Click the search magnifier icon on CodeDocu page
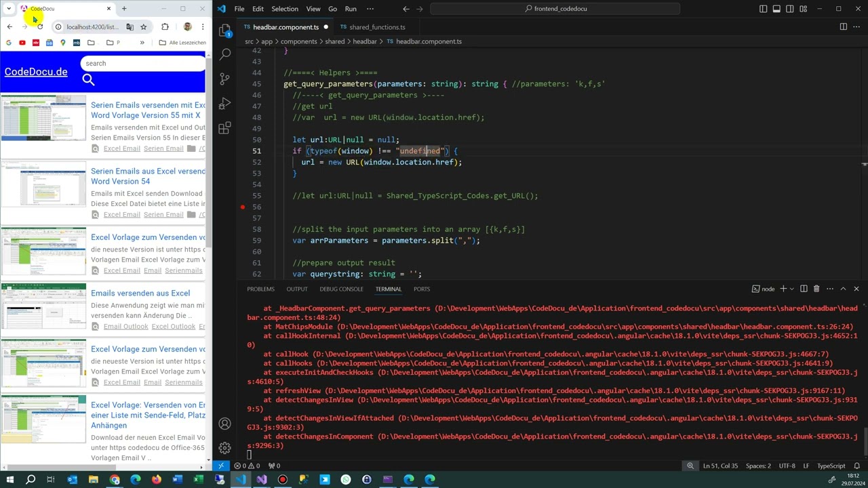Screen dimensions: 868x488 point(88,80)
